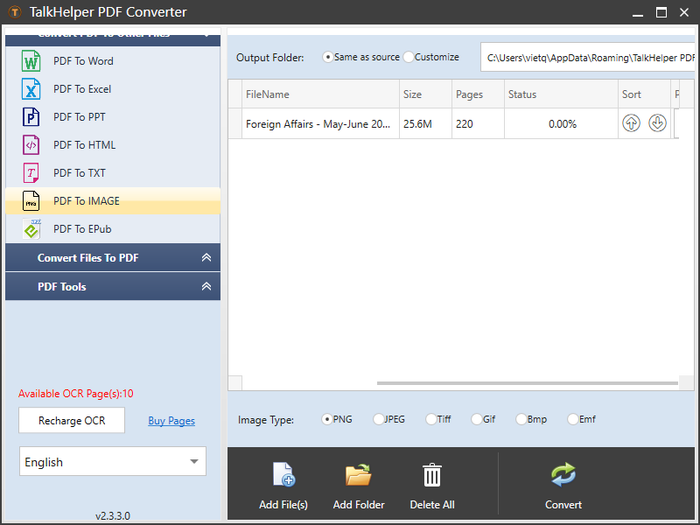Expand Convert Files To PDF section
Viewport: 700px width, 525px height.
(112, 258)
